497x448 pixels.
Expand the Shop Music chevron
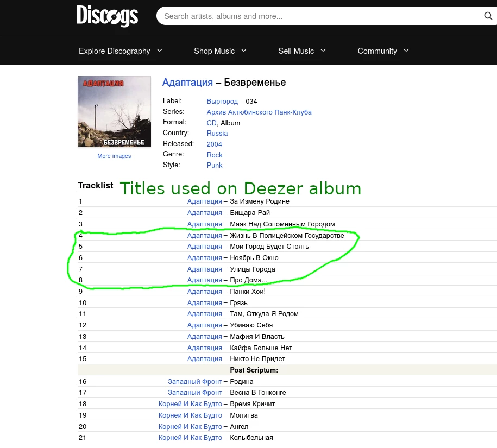click(244, 51)
